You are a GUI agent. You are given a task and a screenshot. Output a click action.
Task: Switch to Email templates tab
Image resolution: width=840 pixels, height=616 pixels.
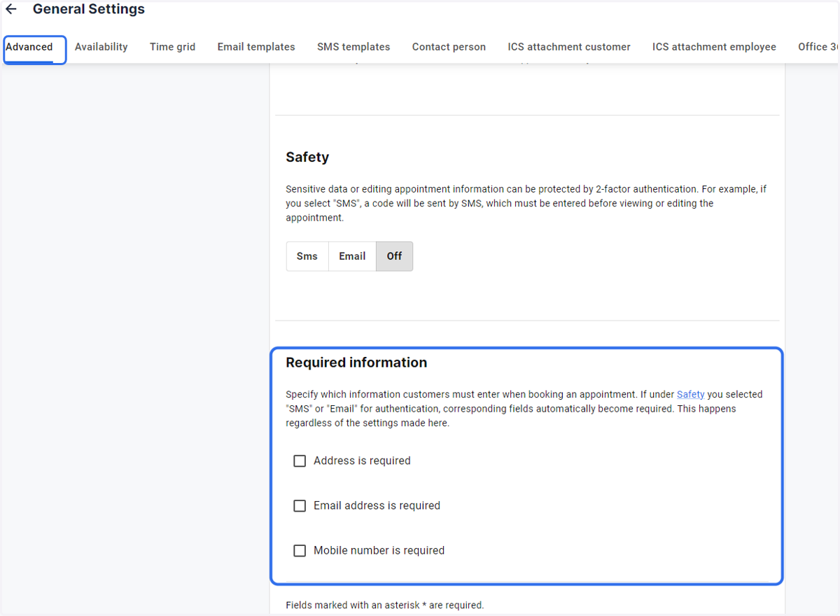tap(256, 47)
